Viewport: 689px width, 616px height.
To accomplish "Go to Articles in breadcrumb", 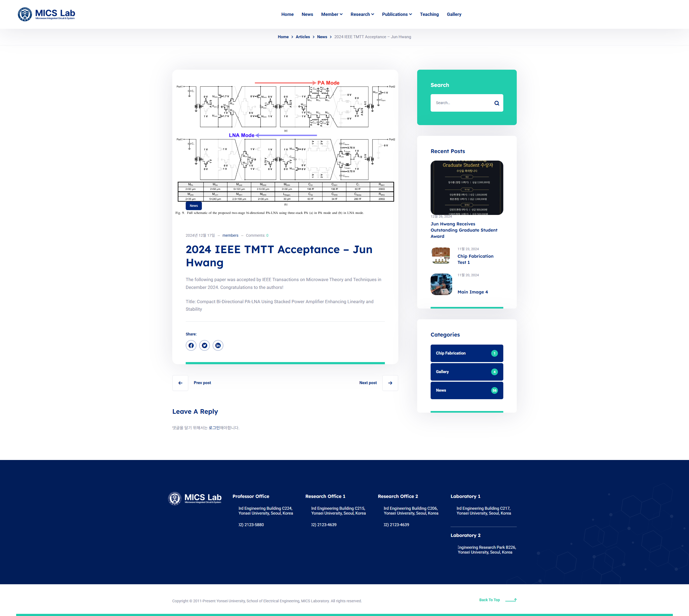I will 303,37.
